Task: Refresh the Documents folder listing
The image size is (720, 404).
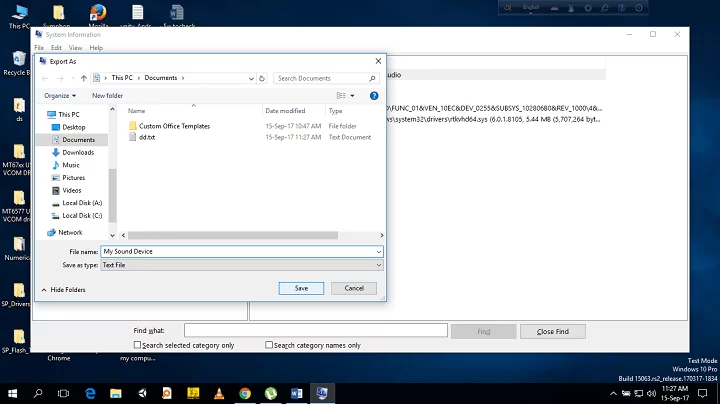Action: (262, 79)
